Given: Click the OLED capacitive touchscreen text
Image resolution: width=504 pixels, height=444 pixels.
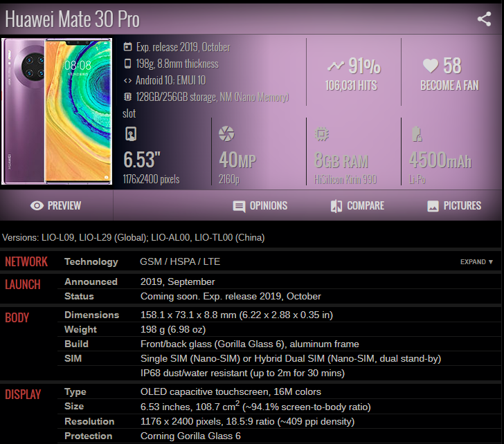Looking at the screenshot, I should coord(231,391).
